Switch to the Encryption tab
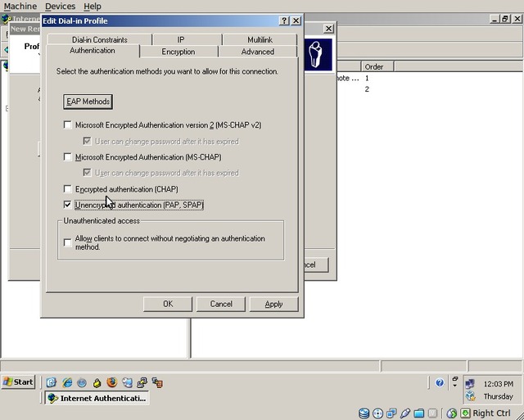This screenshot has height=420, width=524. (178, 52)
